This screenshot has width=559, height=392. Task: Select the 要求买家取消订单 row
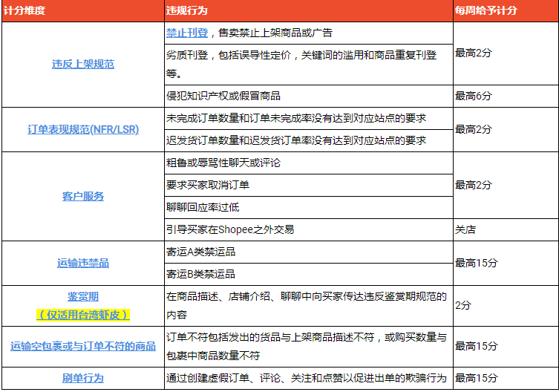208,185
